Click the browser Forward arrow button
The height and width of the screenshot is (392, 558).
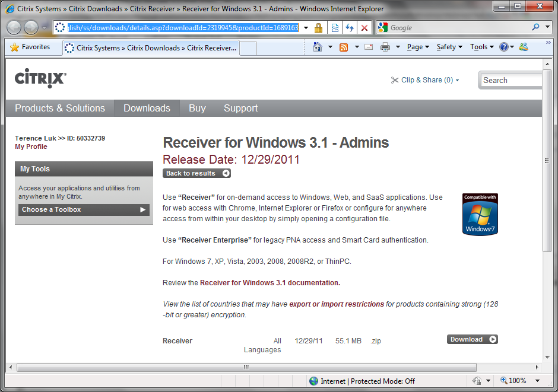point(31,28)
